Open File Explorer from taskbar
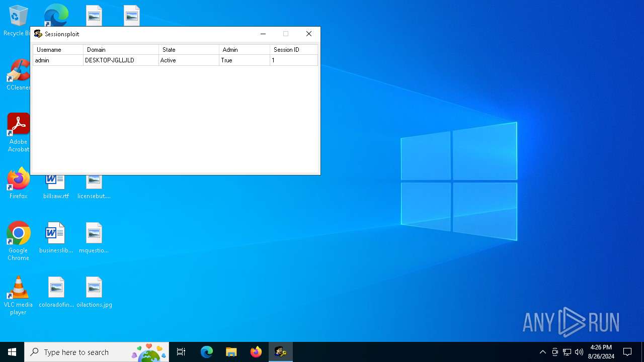 pos(231,352)
